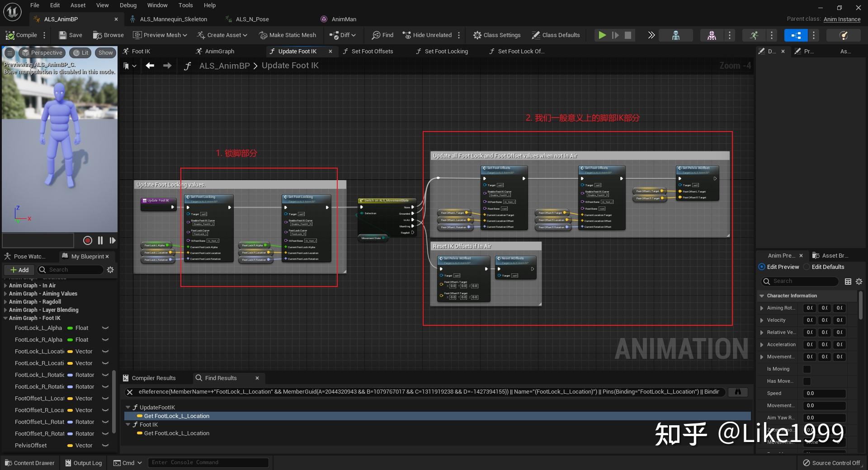Click the green Play simulation button
Viewport: 868px width, 470px height.
pyautogui.click(x=602, y=35)
